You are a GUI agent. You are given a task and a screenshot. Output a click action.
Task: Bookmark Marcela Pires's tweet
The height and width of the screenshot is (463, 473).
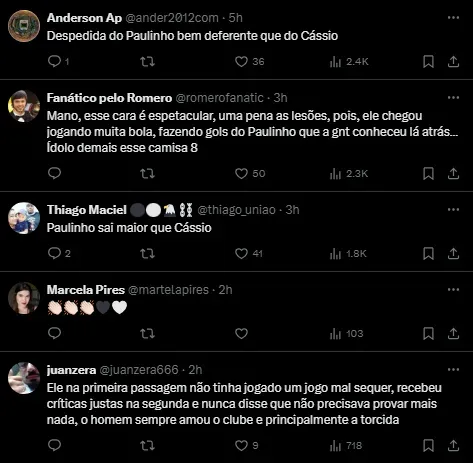428,334
